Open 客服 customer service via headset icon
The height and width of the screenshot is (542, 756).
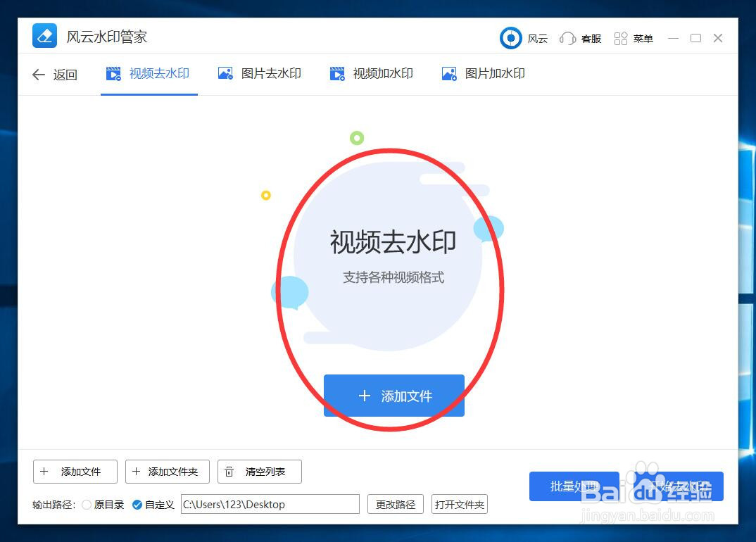tap(567, 38)
